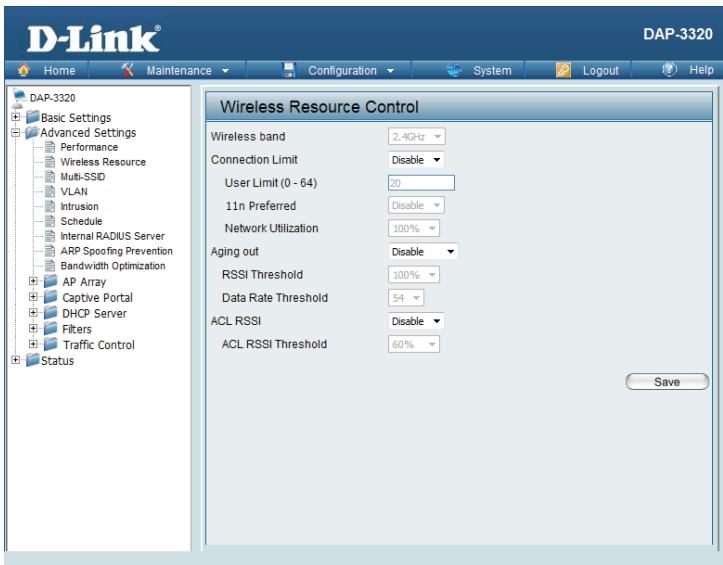723x565 pixels.
Task: Expand the Status tree node
Action: [16, 360]
